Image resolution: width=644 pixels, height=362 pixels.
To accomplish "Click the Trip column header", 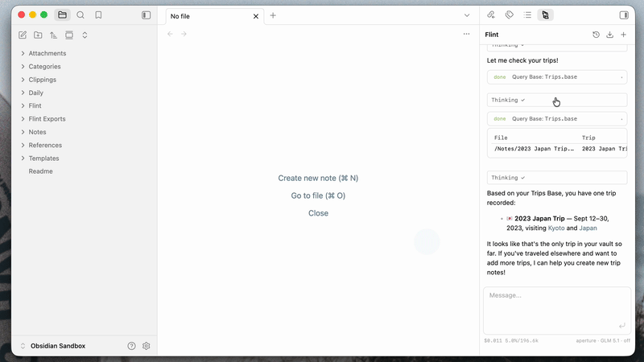I will click(588, 138).
